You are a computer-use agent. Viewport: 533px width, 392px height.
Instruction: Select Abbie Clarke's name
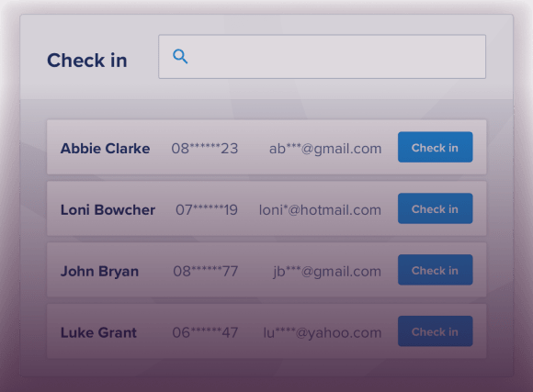click(105, 149)
